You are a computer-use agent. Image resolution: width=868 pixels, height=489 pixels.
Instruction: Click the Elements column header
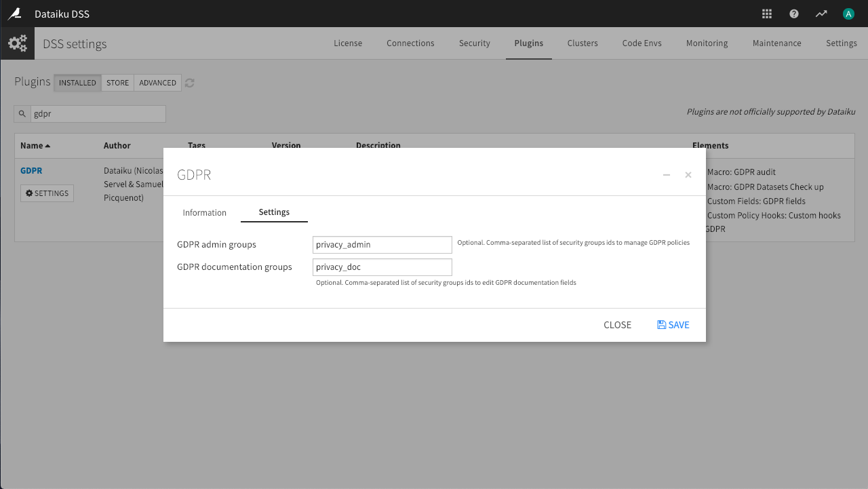[711, 146]
